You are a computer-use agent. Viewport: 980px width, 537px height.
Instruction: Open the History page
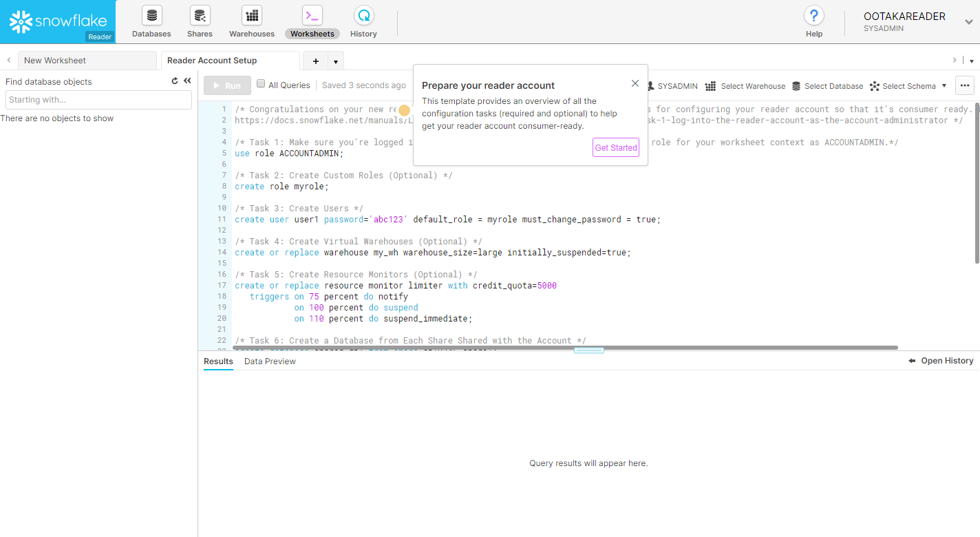coord(363,21)
